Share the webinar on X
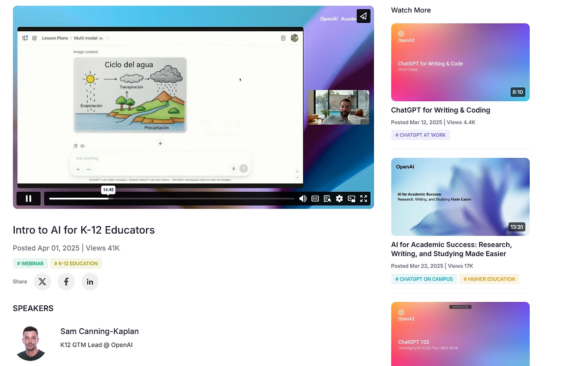 pos(42,281)
